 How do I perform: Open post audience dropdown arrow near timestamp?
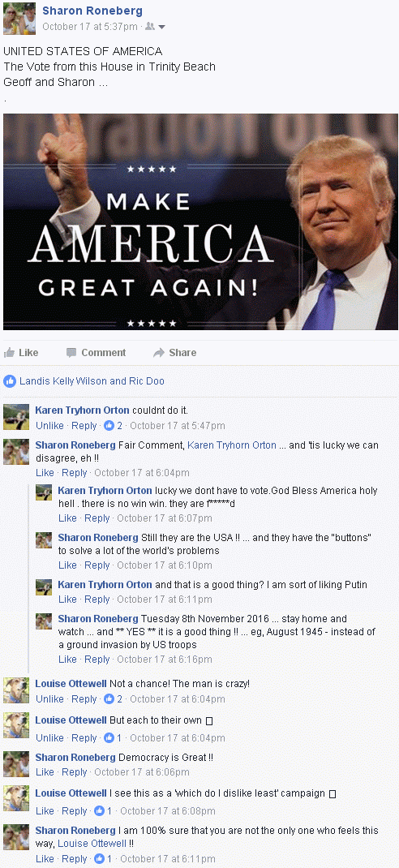(161, 27)
